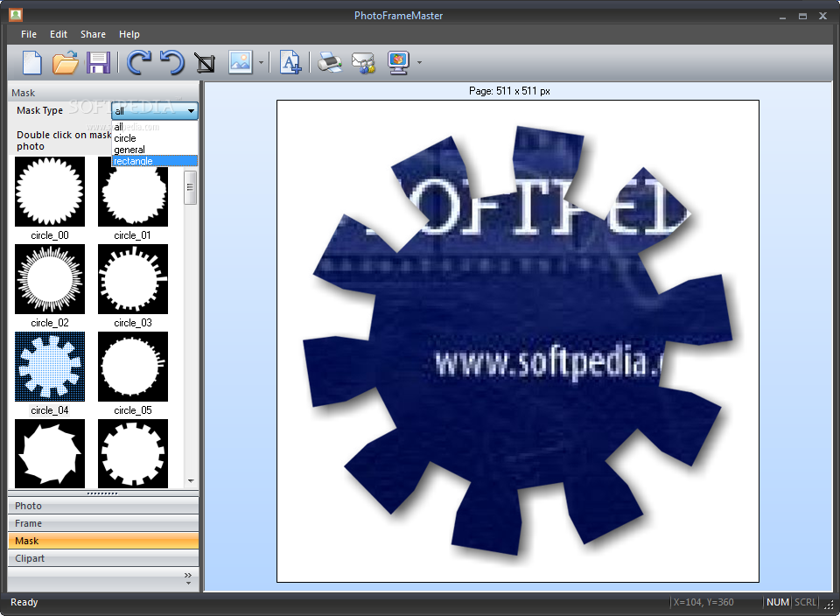Click the Print icon
Screen dimensions: 840x616
(330, 63)
